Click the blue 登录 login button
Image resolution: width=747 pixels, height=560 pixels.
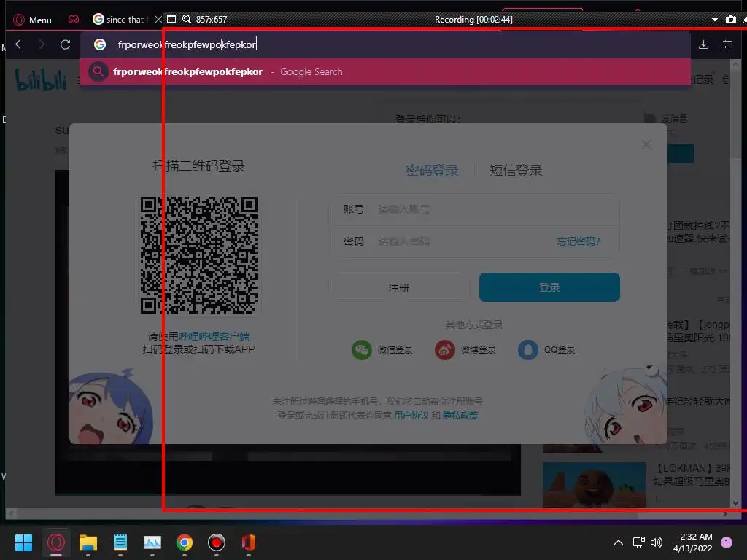pyautogui.click(x=549, y=287)
